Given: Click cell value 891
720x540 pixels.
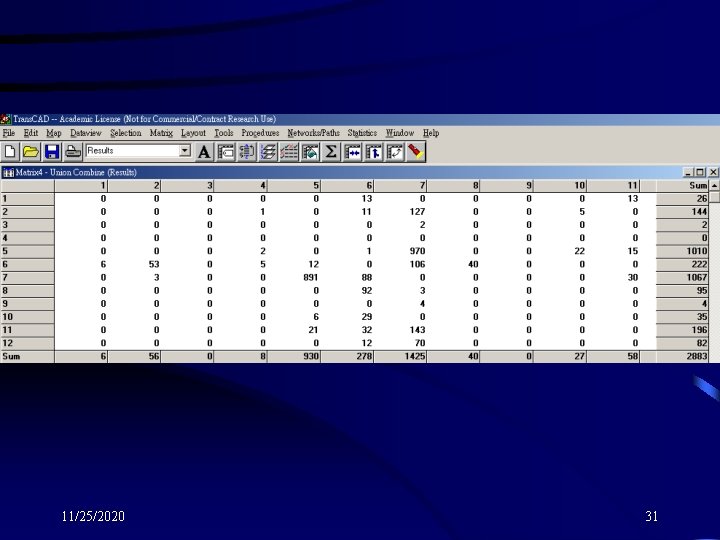Looking at the screenshot, I should click(x=310, y=277).
